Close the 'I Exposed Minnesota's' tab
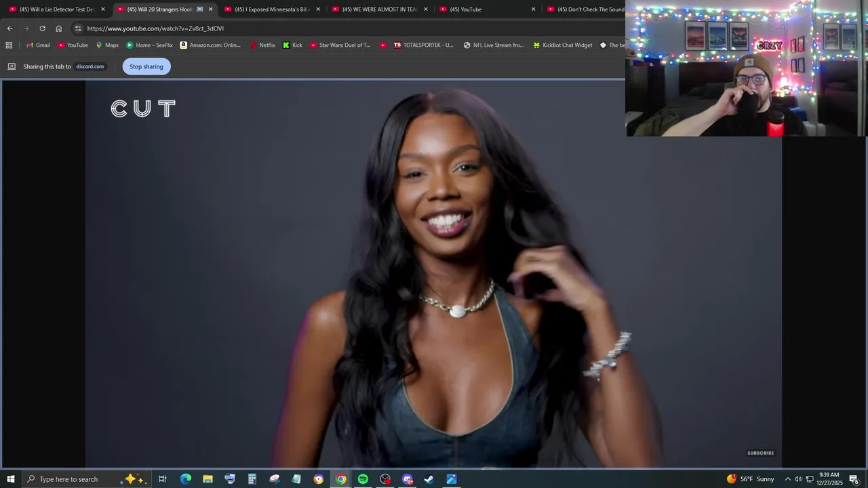 coord(318,9)
